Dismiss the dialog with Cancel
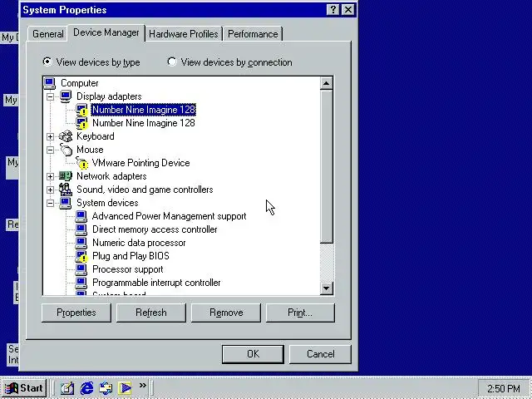Screen dimensions: 532x399 click(320, 354)
